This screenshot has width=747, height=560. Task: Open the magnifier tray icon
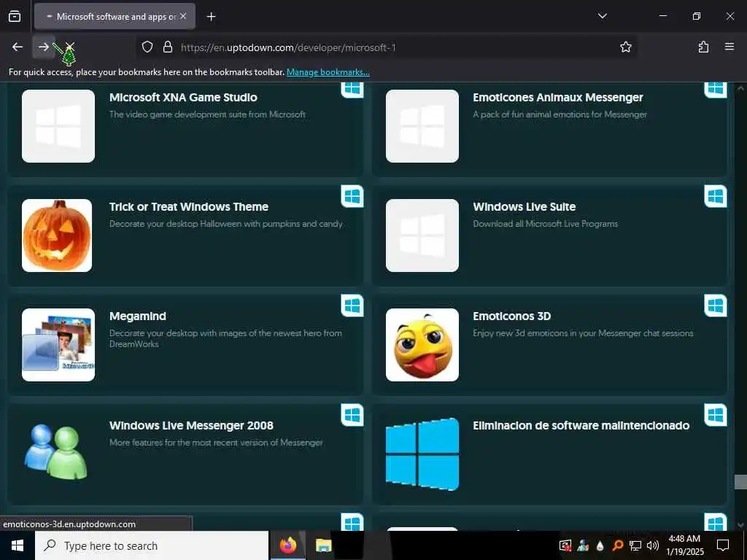click(617, 545)
